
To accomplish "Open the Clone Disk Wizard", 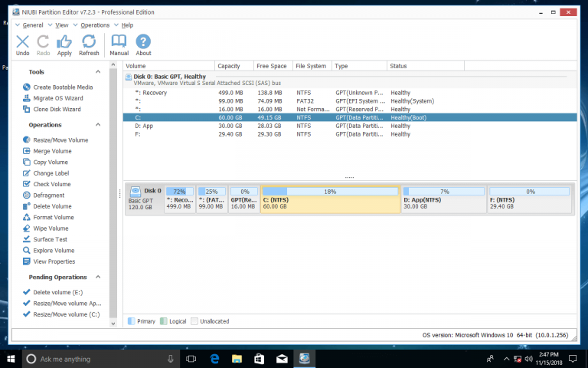I will [52, 110].
